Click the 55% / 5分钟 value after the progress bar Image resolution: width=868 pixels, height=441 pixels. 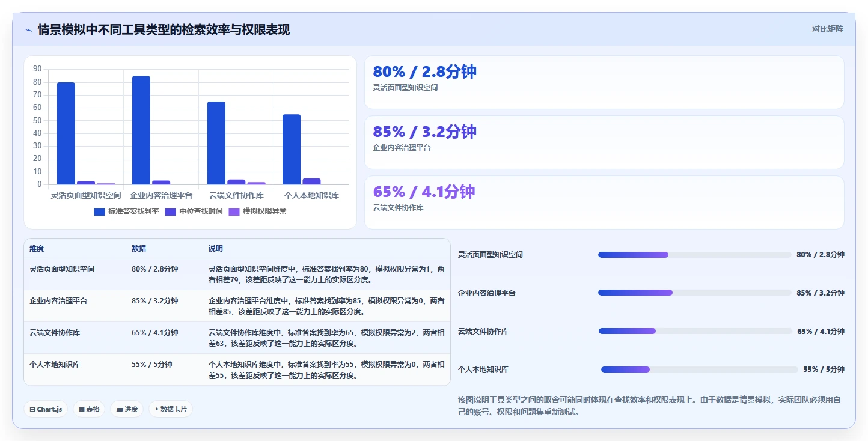pos(824,370)
